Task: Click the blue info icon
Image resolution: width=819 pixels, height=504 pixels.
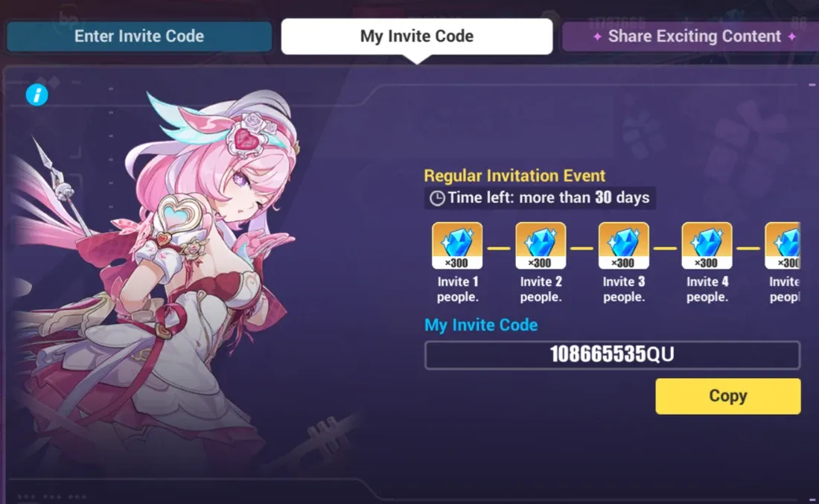Action: point(37,95)
